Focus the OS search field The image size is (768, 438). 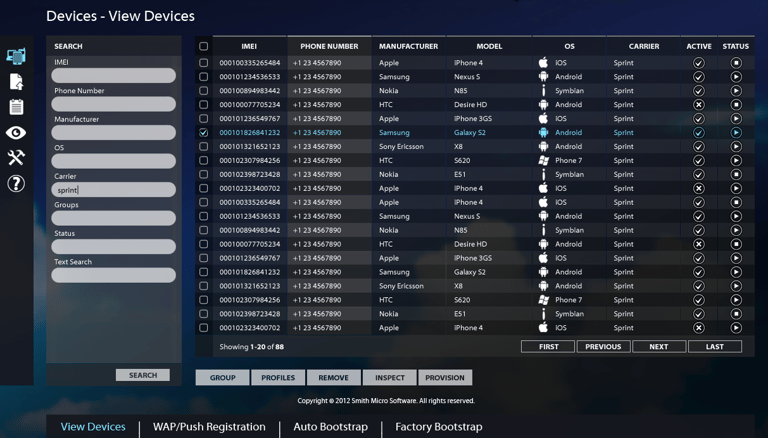[x=114, y=161]
